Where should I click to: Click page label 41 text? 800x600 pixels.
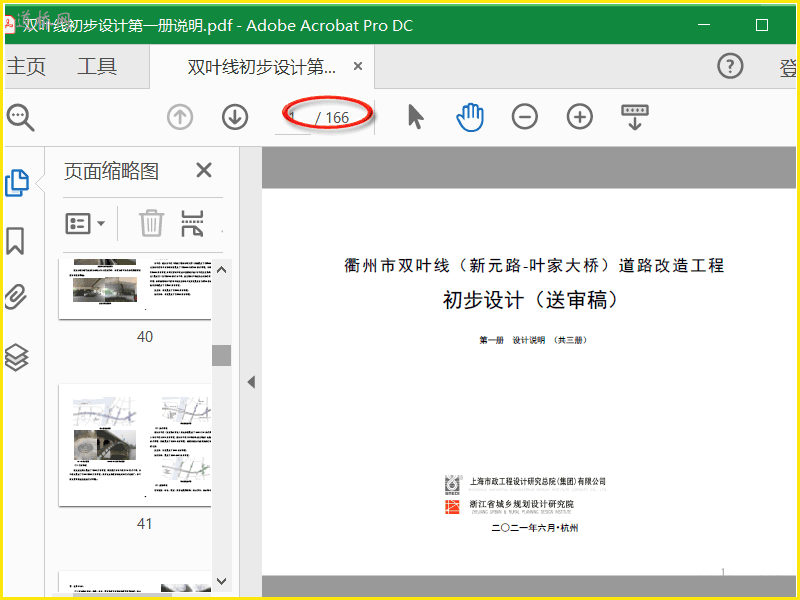point(144,524)
